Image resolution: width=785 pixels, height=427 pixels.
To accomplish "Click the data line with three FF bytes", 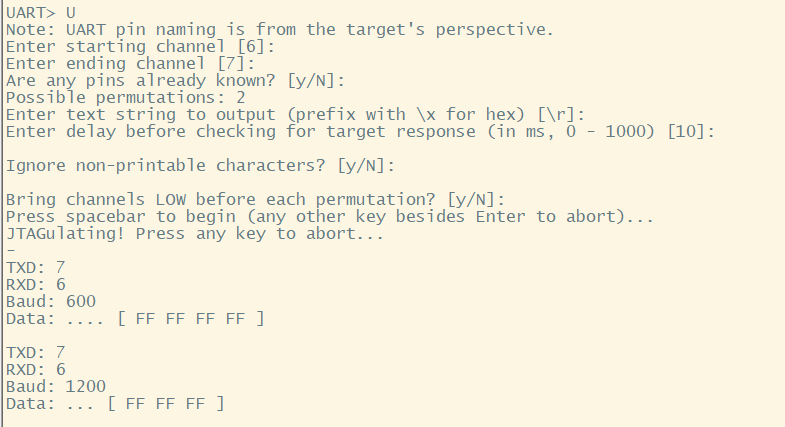I will pos(115,403).
